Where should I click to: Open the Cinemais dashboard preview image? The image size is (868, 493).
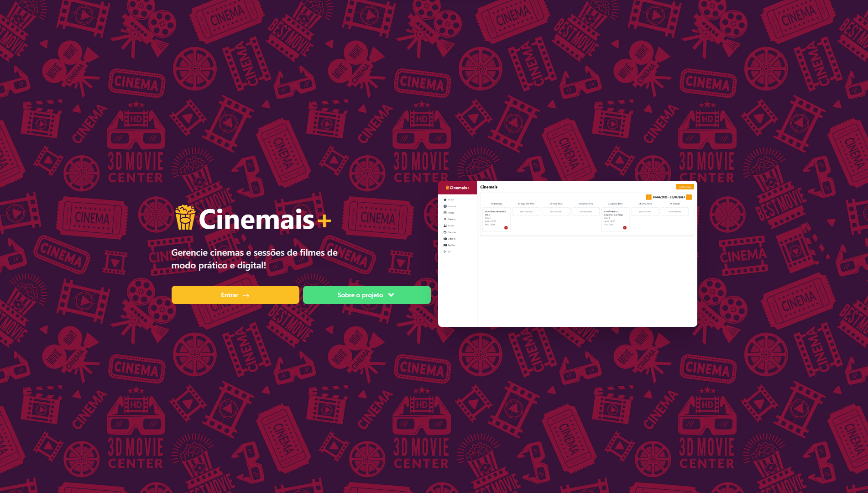[x=567, y=254]
